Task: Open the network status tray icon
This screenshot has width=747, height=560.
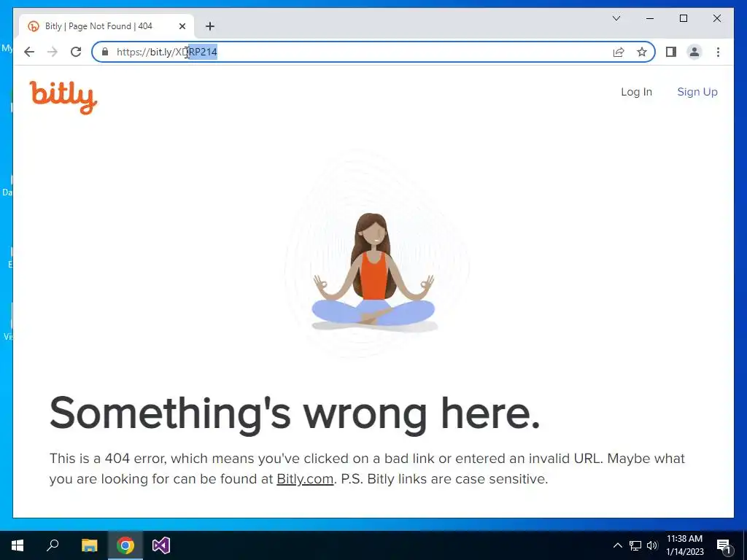Action: tap(635, 545)
